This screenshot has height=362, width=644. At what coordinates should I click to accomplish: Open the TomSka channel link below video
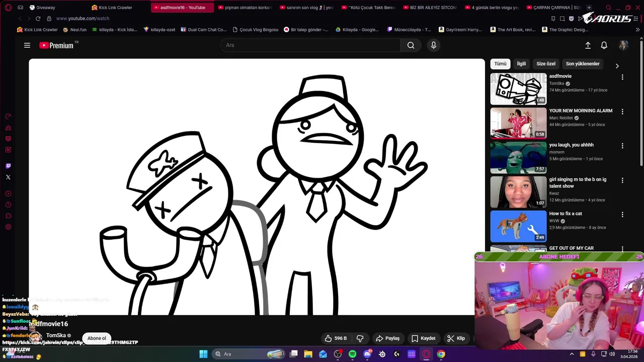[56, 335]
